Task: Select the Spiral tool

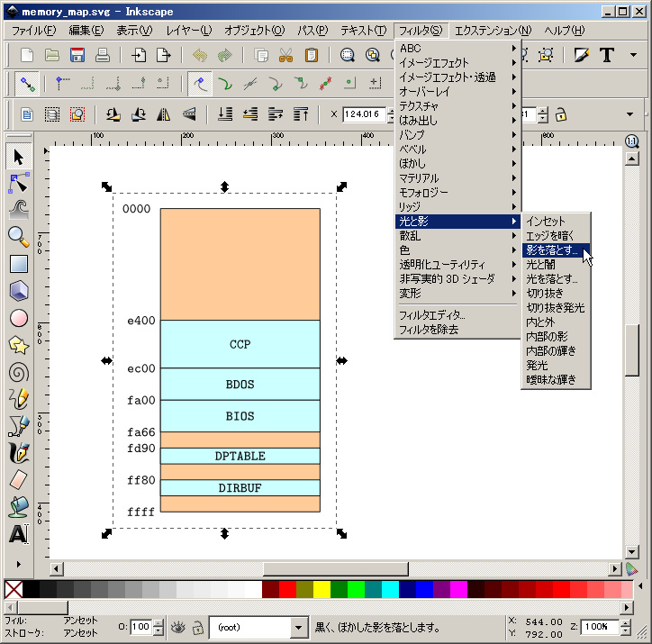Action: click(x=18, y=372)
